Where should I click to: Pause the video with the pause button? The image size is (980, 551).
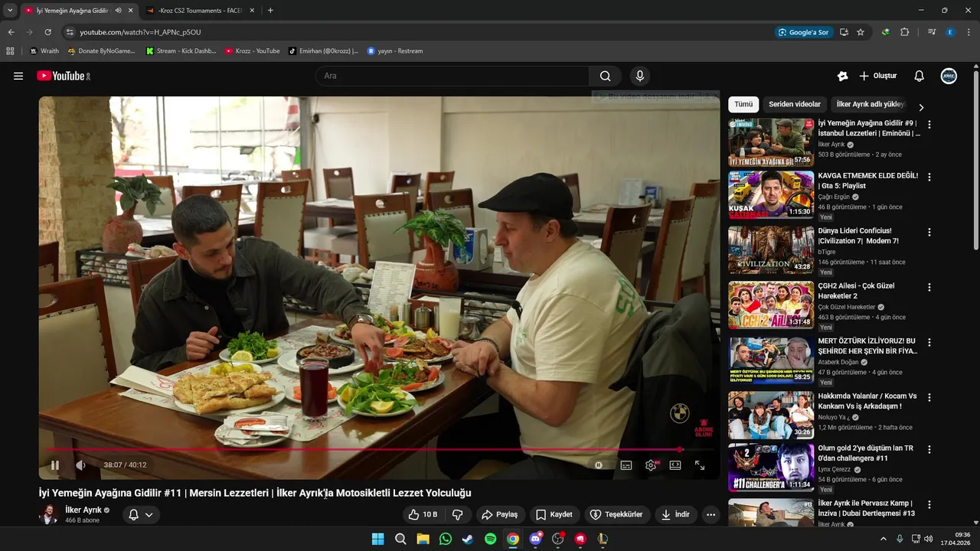[x=55, y=465]
